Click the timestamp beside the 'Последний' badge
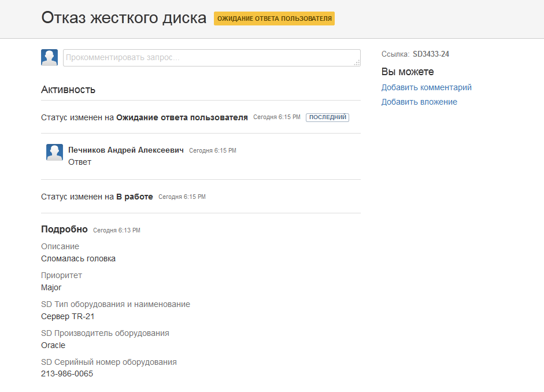544x392 pixels. coord(277,117)
